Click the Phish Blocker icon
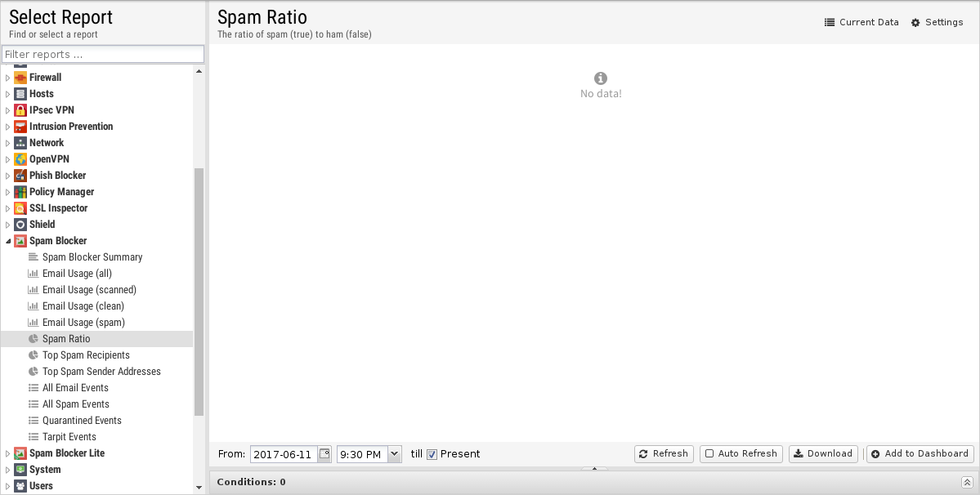 [20, 176]
